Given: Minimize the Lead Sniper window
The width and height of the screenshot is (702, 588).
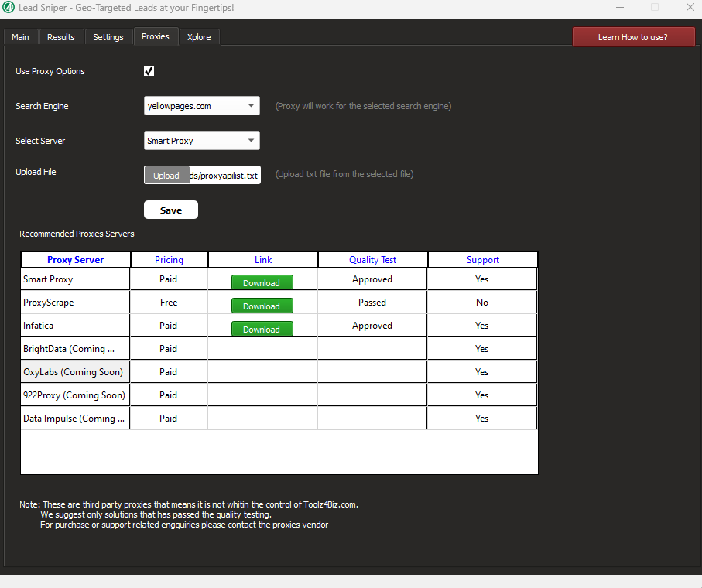Looking at the screenshot, I should [620, 8].
